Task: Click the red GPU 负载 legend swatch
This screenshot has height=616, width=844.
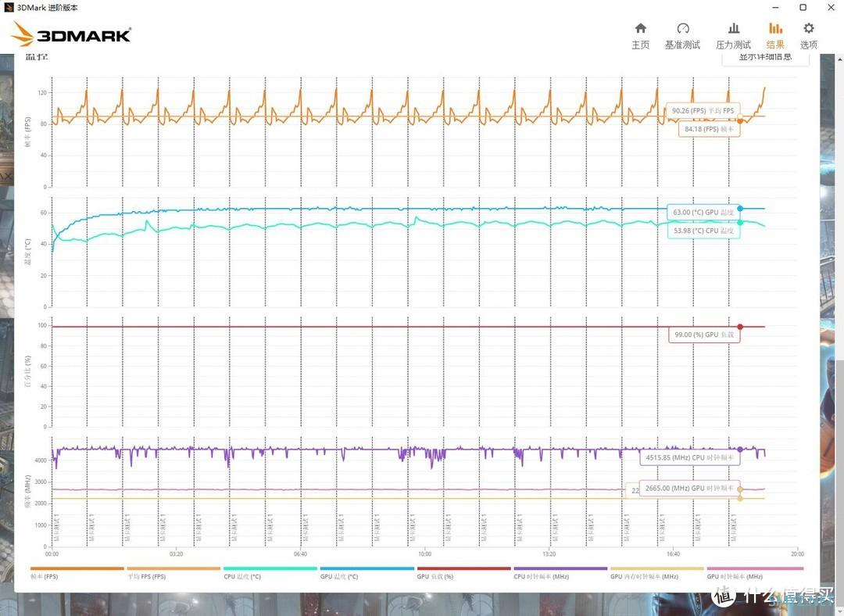Action: (x=464, y=568)
